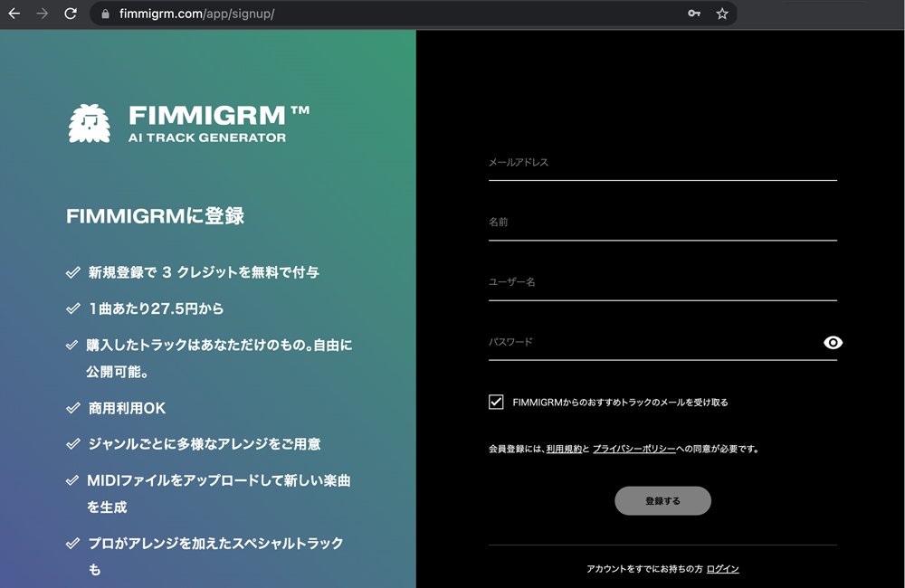Go back using browser back arrow
The height and width of the screenshot is (588, 905).
(x=14, y=14)
